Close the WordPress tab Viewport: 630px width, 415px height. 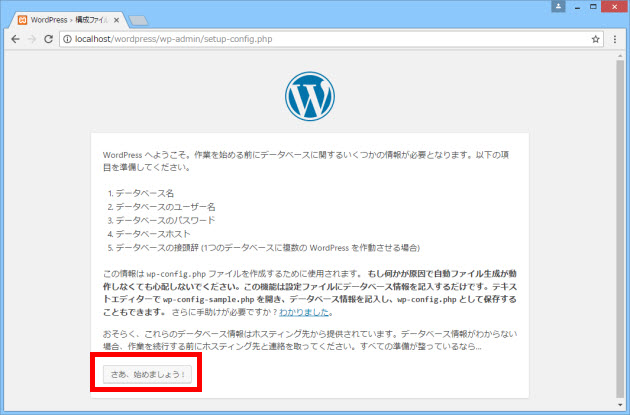pyautogui.click(x=117, y=20)
